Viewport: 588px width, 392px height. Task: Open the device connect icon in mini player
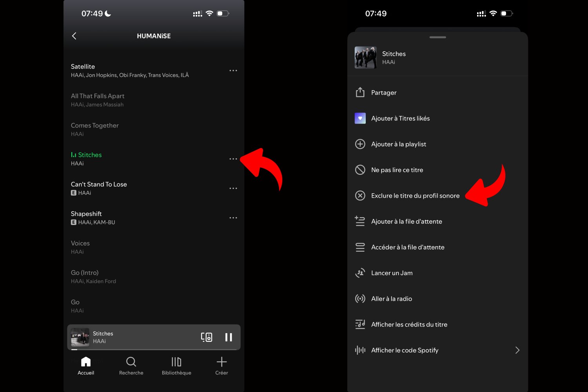[207, 337]
